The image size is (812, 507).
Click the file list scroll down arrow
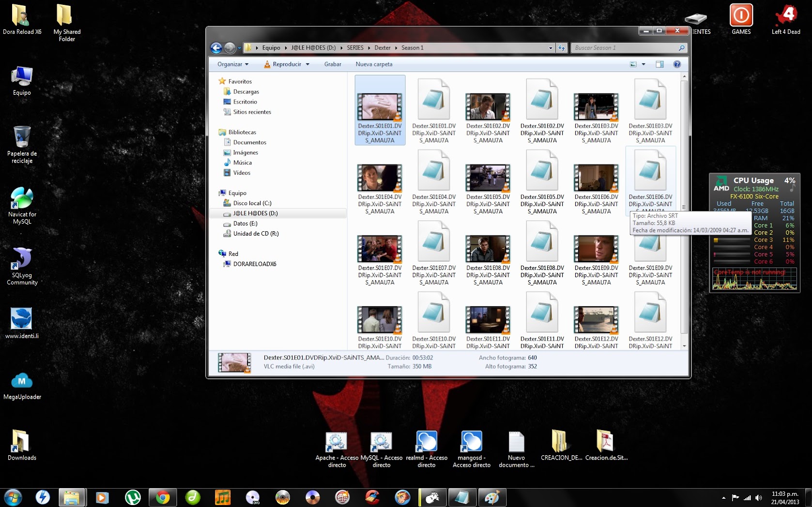click(684, 346)
